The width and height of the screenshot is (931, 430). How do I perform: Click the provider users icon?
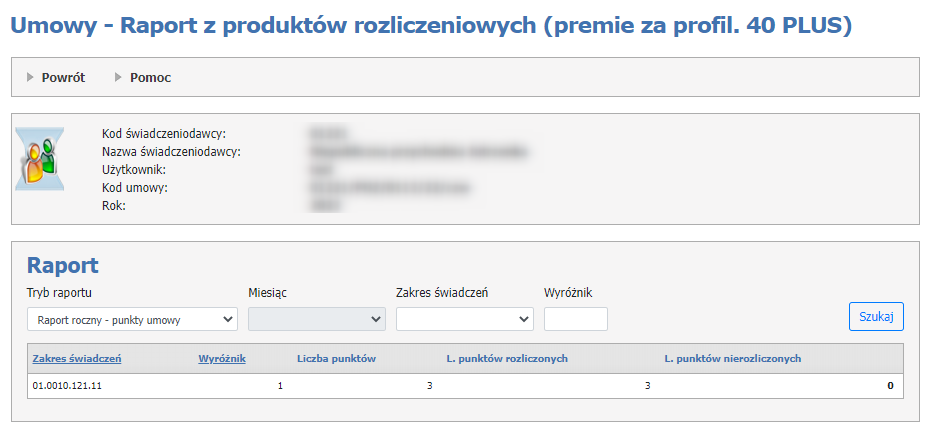pos(40,159)
